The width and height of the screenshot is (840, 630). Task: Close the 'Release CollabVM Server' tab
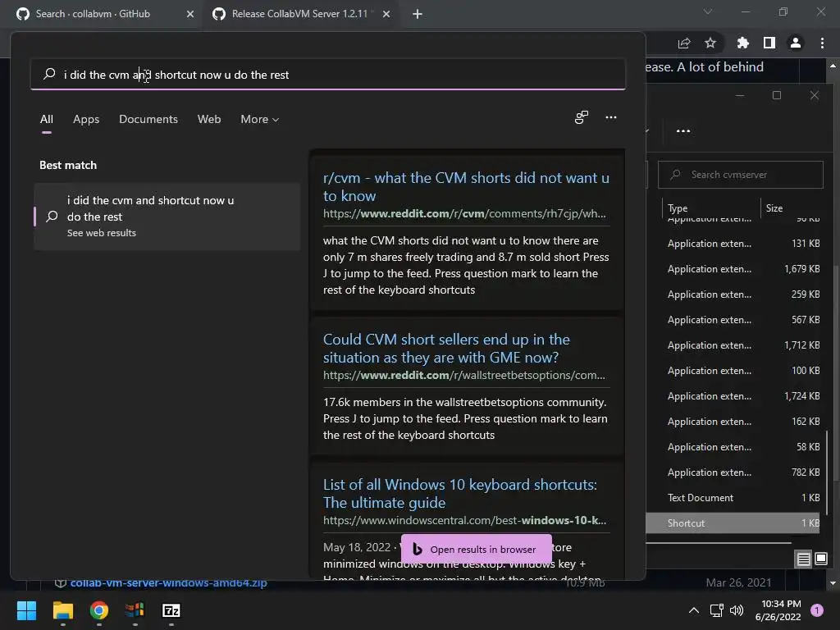[x=386, y=14]
